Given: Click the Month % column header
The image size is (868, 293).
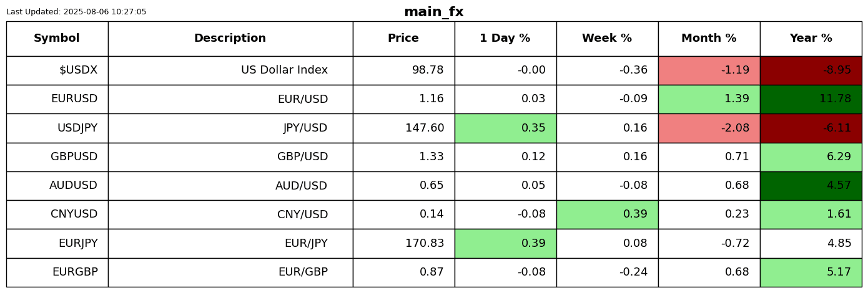Looking at the screenshot, I should (709, 39).
